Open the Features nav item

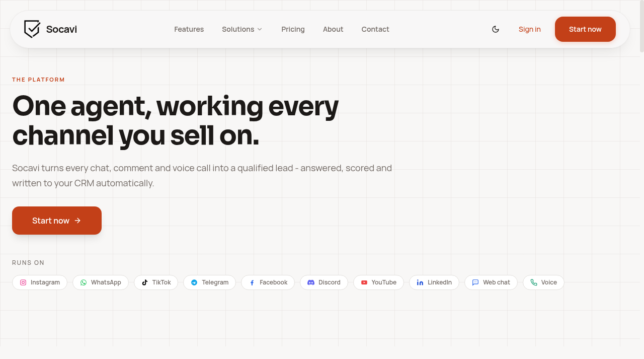click(x=189, y=29)
